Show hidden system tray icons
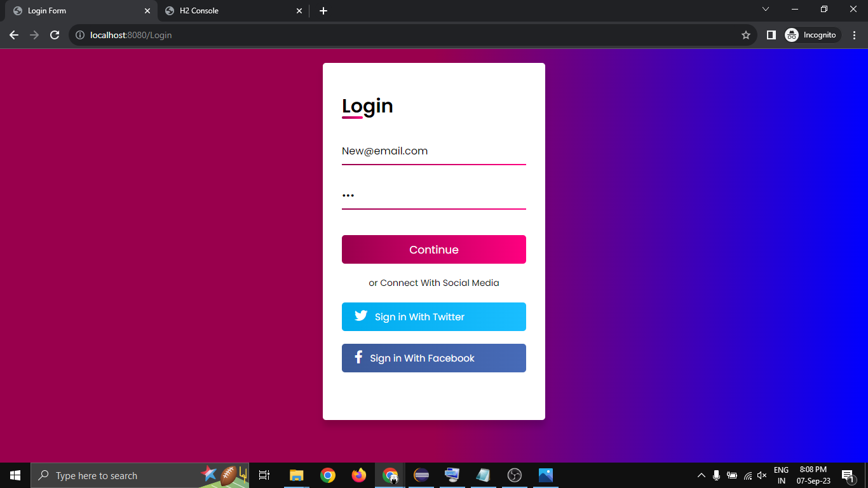Screen dimensions: 868x488 pyautogui.click(x=702, y=475)
